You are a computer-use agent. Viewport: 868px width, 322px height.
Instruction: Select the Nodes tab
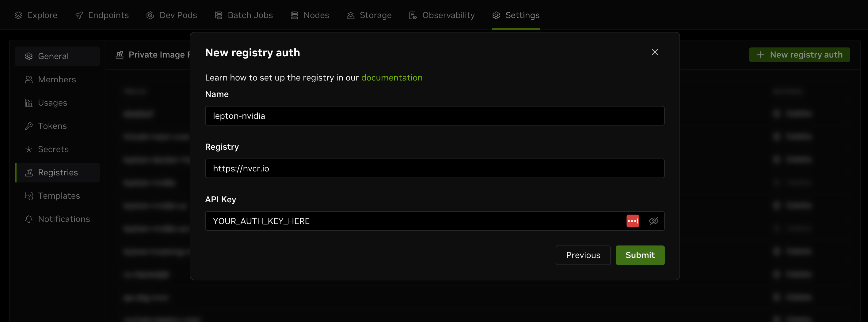coord(310,15)
